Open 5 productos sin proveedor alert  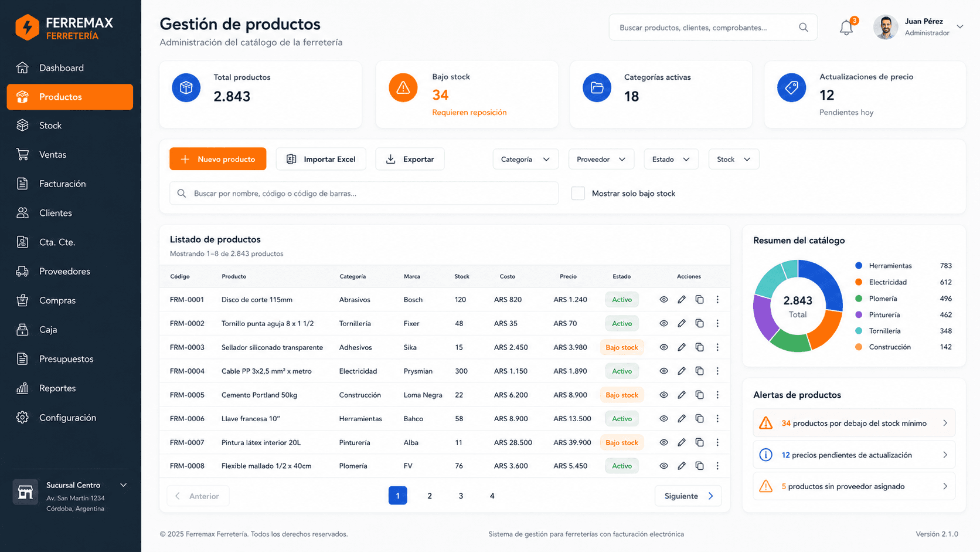point(854,486)
